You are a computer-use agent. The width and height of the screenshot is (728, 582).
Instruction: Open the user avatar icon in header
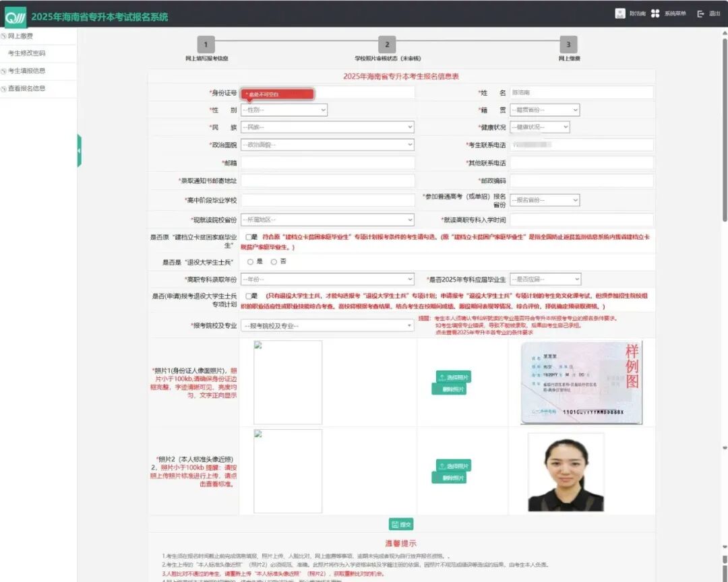620,13
